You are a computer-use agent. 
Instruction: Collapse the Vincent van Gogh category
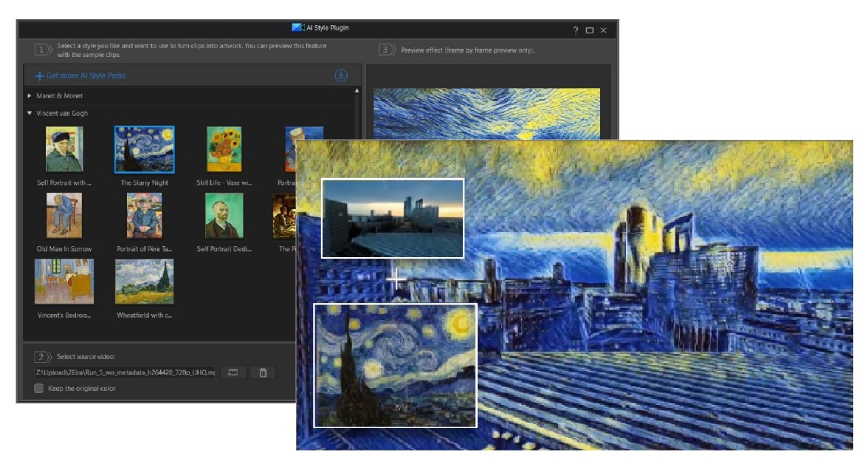click(29, 113)
